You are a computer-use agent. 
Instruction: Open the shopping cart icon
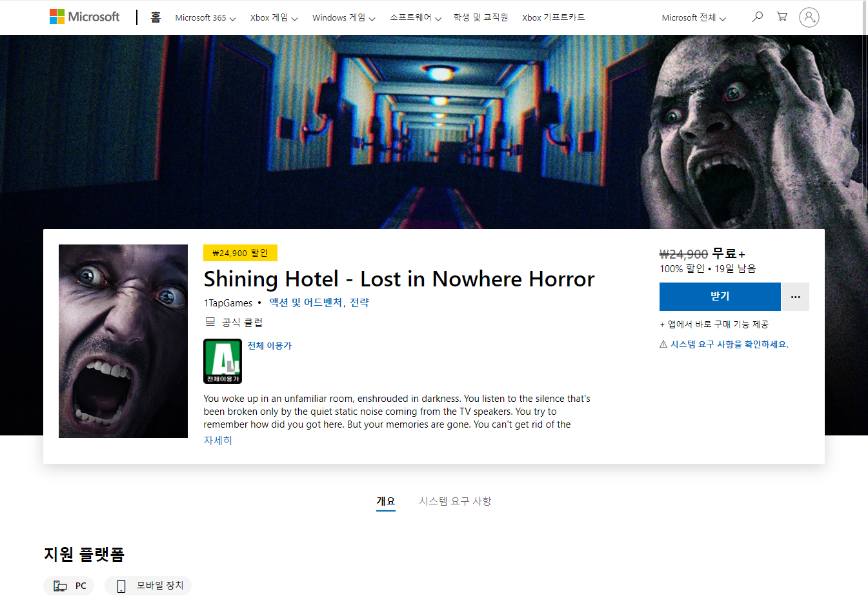coord(782,17)
